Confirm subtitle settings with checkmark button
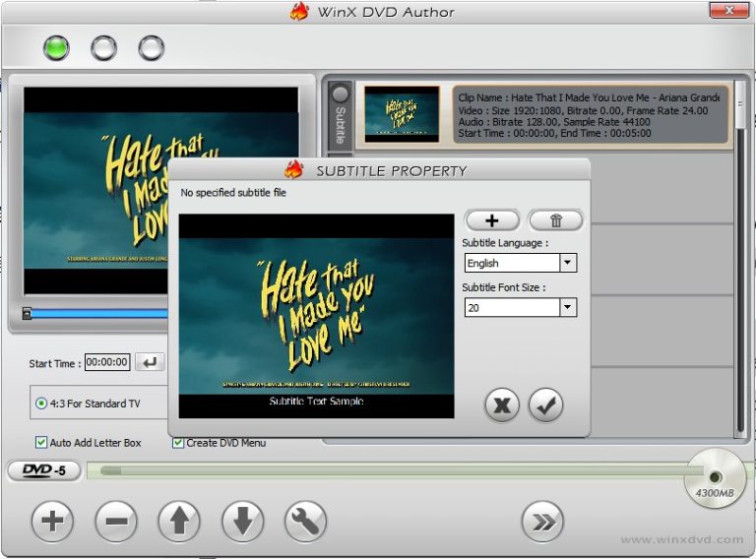The height and width of the screenshot is (559, 756). (545, 405)
